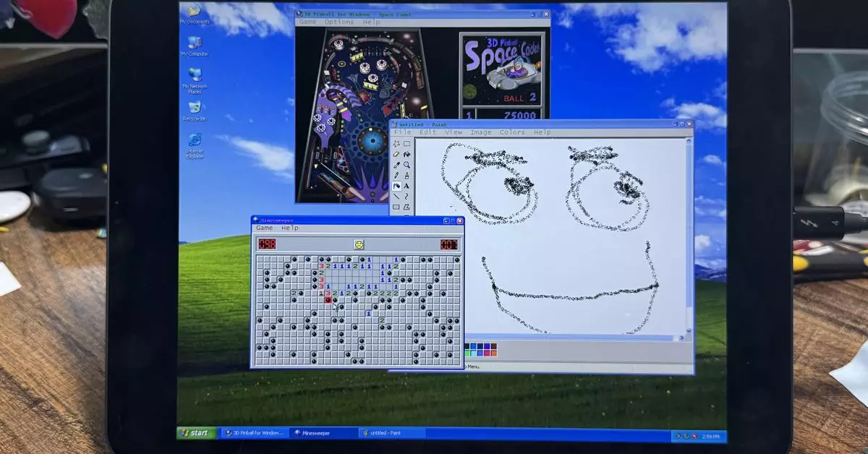Open the Minesweeper Game menu
Viewport: 868px width, 454px height.
tap(265, 228)
